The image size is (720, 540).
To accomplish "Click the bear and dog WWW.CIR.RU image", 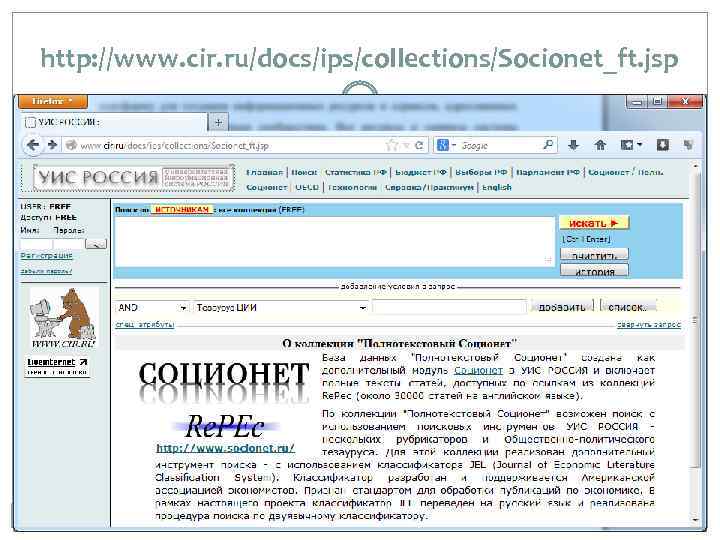I will coord(63,317).
